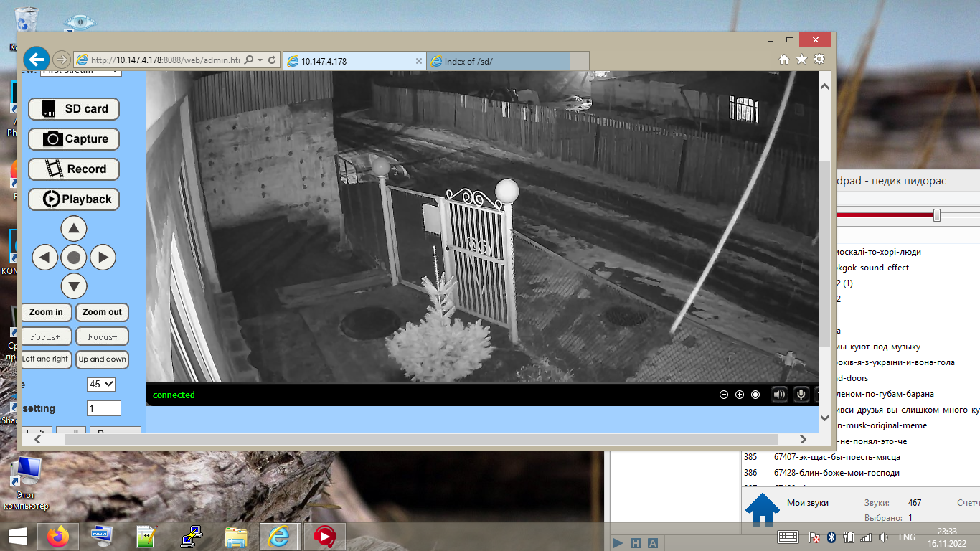Tilt camera up with the up arrow
Viewport: 980px width, 551px height.
pyautogui.click(x=74, y=229)
